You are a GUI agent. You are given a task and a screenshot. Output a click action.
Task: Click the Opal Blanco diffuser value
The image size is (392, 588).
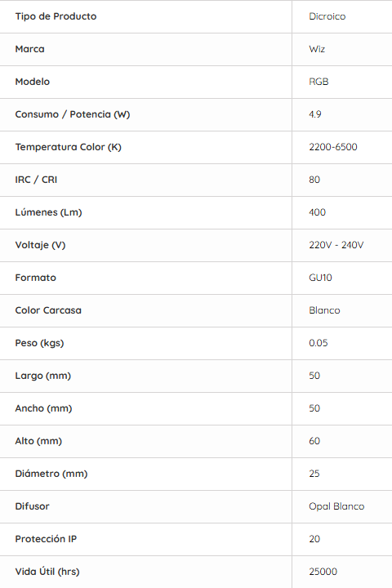click(x=336, y=506)
